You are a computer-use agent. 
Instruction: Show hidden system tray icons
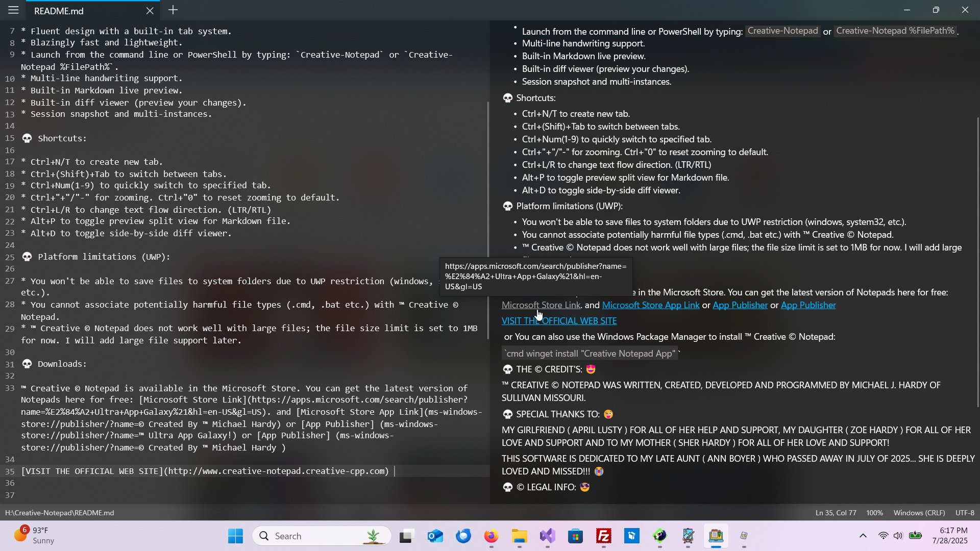point(863,536)
